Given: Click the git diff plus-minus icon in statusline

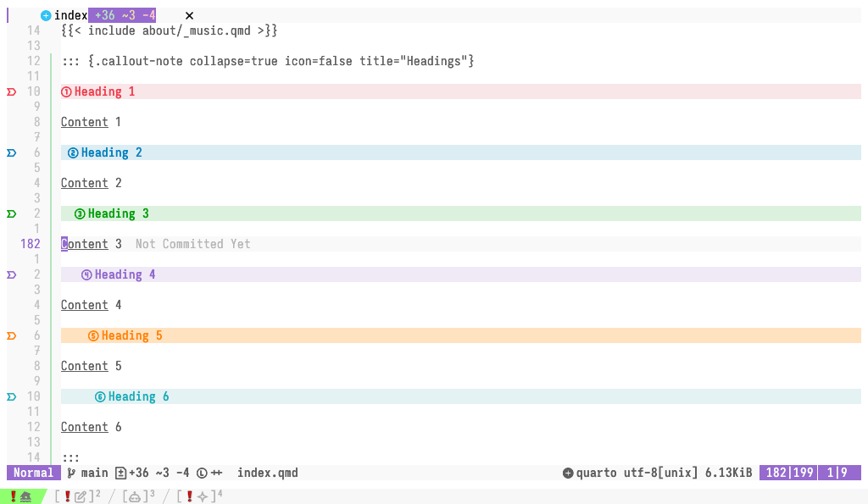Looking at the screenshot, I should pyautogui.click(x=120, y=473).
